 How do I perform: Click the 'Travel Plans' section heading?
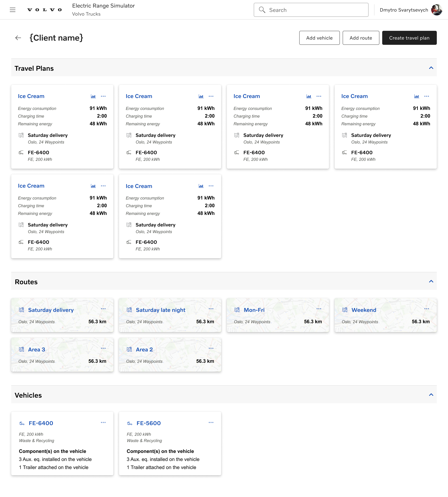point(34,68)
